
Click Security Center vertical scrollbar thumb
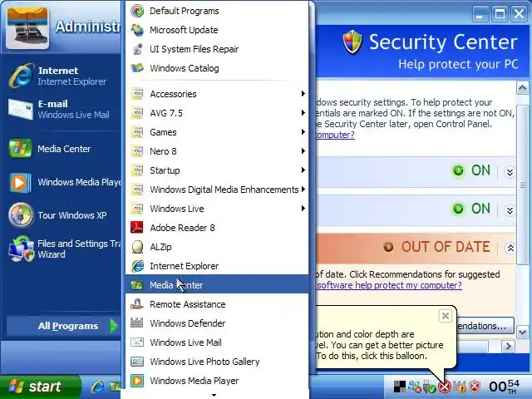coord(522,185)
